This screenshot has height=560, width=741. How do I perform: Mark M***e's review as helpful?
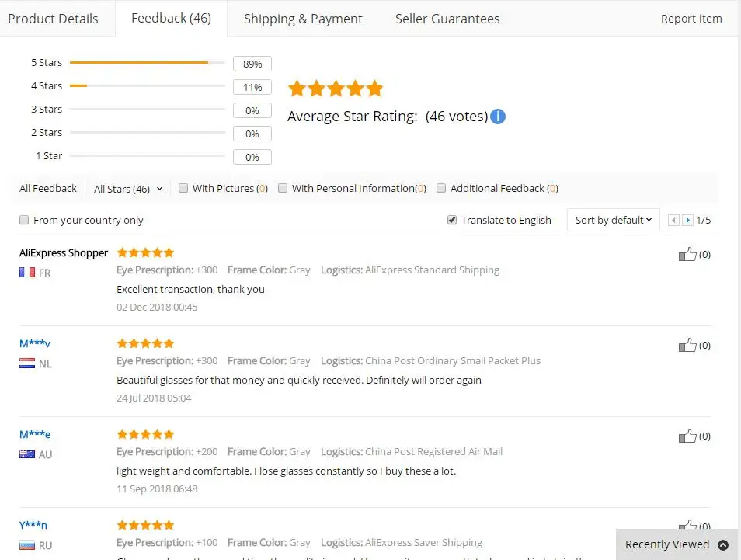tap(687, 436)
